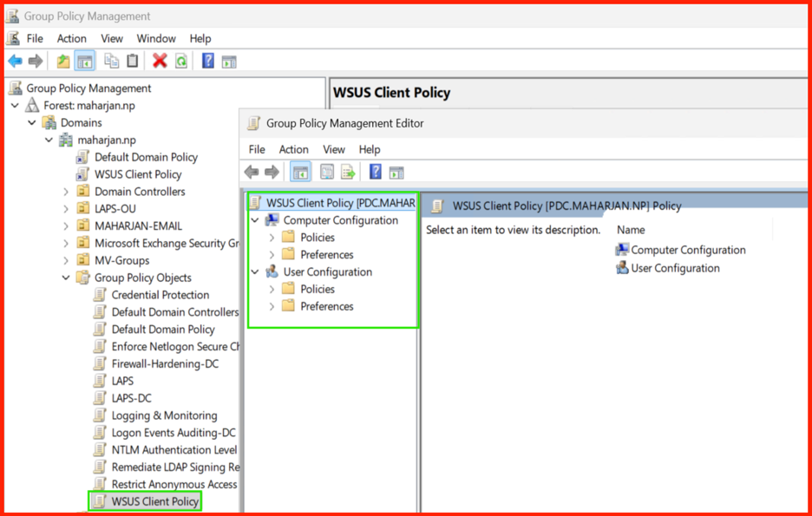Click Forward arrow in Group Policy Management Editor toolbar

pyautogui.click(x=272, y=172)
